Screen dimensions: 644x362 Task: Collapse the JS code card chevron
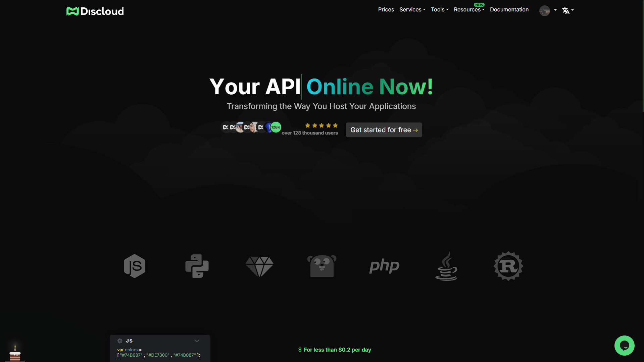tap(197, 341)
